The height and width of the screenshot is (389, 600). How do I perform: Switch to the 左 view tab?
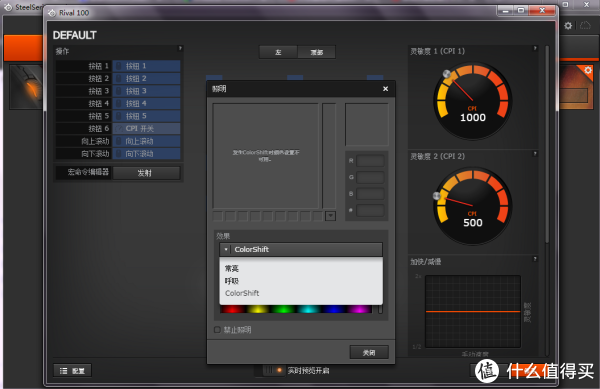tap(278, 52)
